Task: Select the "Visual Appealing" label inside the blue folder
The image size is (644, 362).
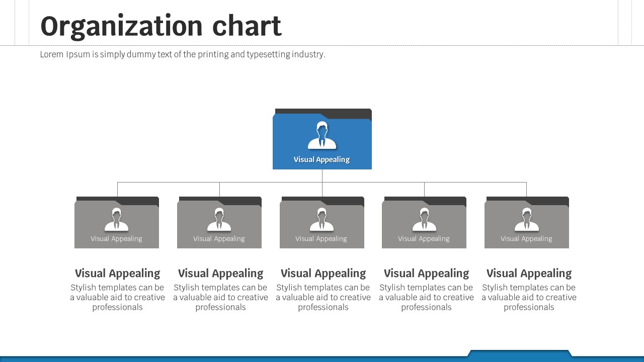Action: tap(322, 159)
